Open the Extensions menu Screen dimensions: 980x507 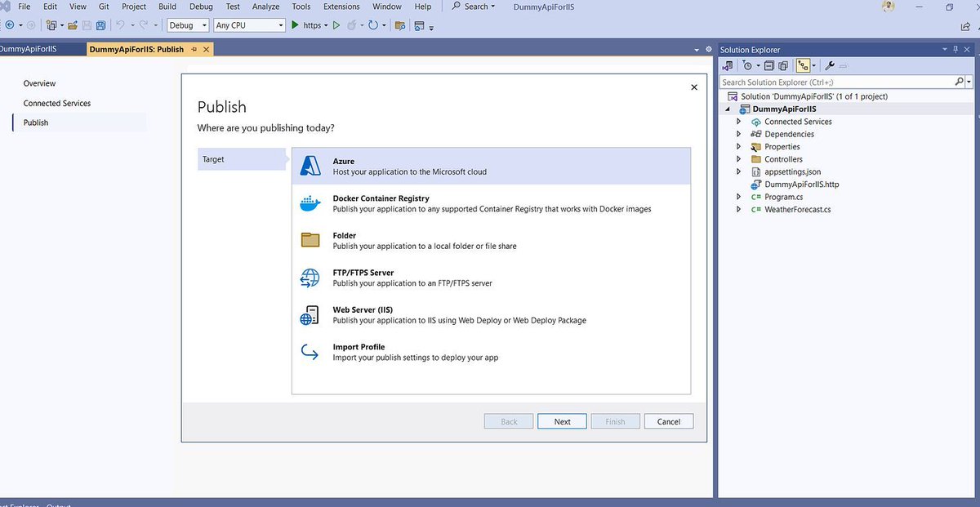click(341, 7)
